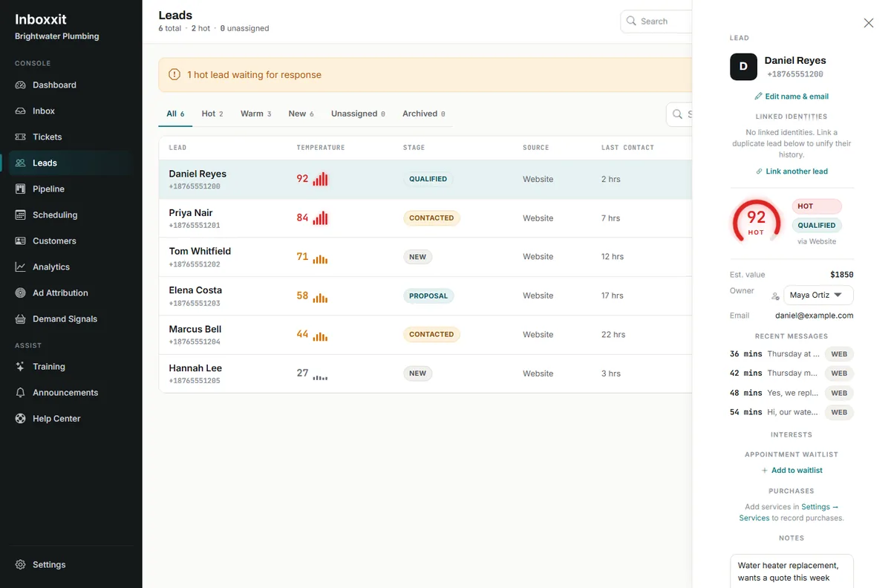The width and height of the screenshot is (891, 588).
Task: Open the Pipeline sidebar icon
Action: [x=20, y=189]
